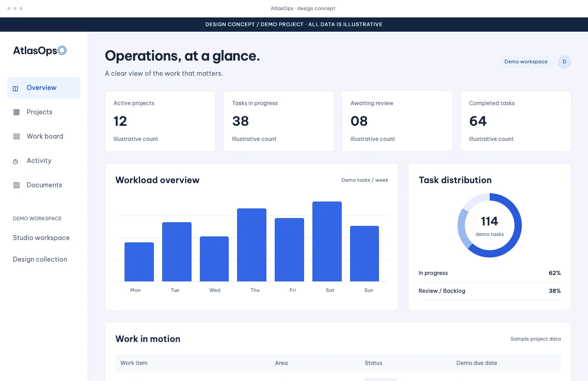
Task: Click the Fri bar in Workload chart
Action: (x=289, y=250)
